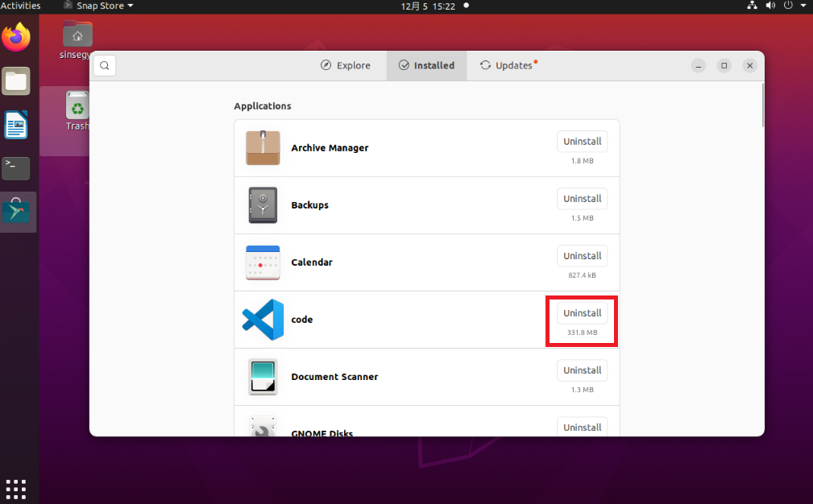Uninstall GNOME Disks
The width and height of the screenshot is (813, 504).
pyautogui.click(x=583, y=428)
